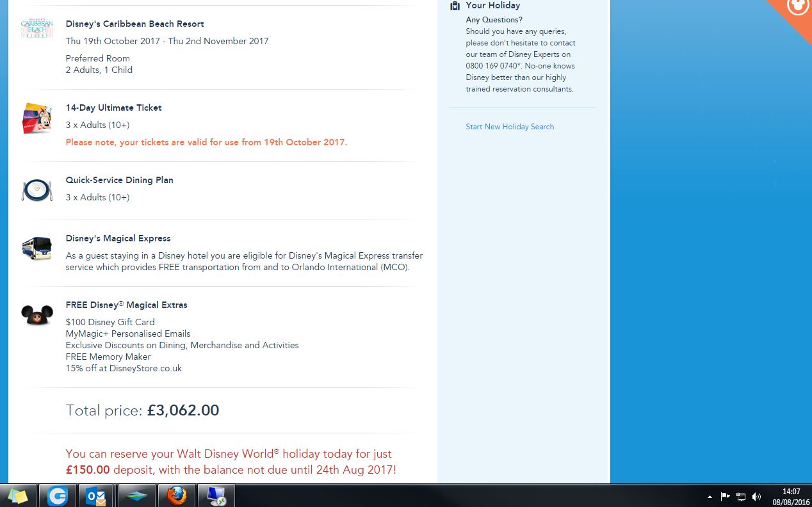812x507 pixels.
Task: Click the orange ticket validity note
Action: click(x=206, y=142)
